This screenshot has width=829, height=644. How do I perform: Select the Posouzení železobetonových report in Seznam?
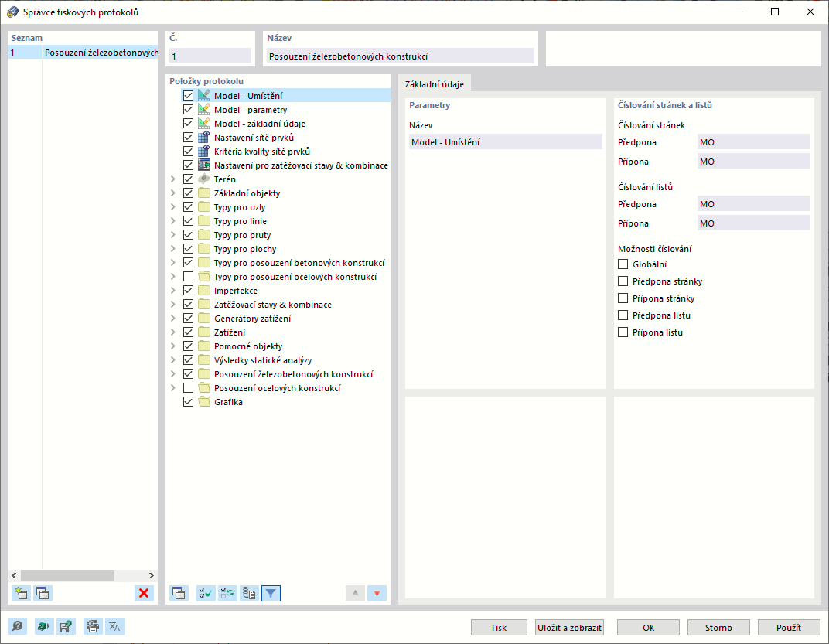click(83, 53)
